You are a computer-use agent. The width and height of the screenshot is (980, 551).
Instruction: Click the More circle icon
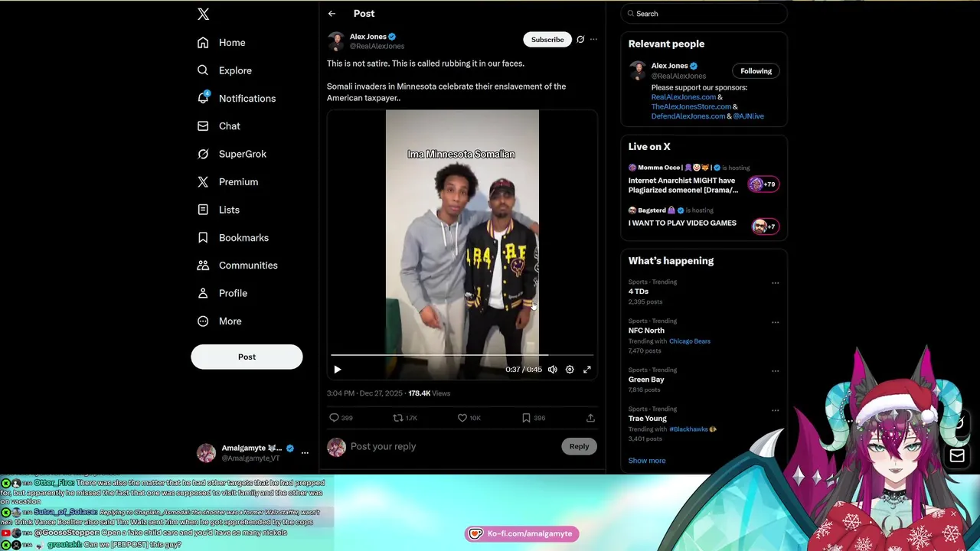pos(203,321)
